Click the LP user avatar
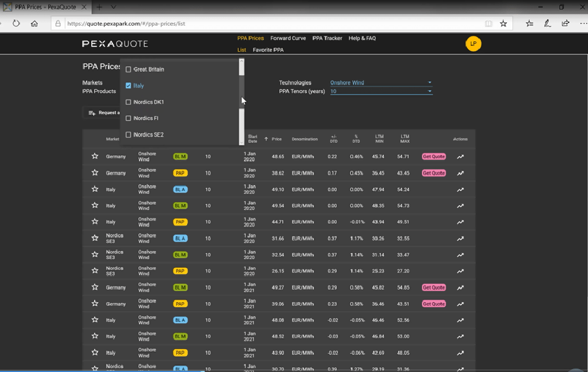The height and width of the screenshot is (372, 588). (473, 44)
